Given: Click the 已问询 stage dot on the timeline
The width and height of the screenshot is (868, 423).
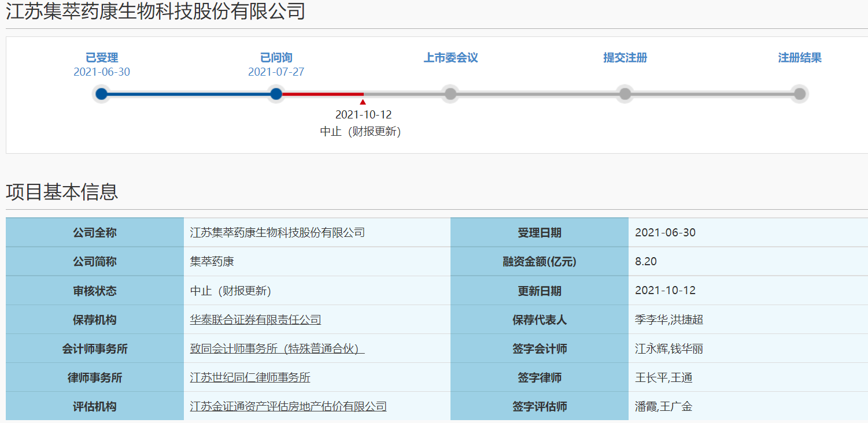Looking at the screenshot, I should click(x=276, y=94).
